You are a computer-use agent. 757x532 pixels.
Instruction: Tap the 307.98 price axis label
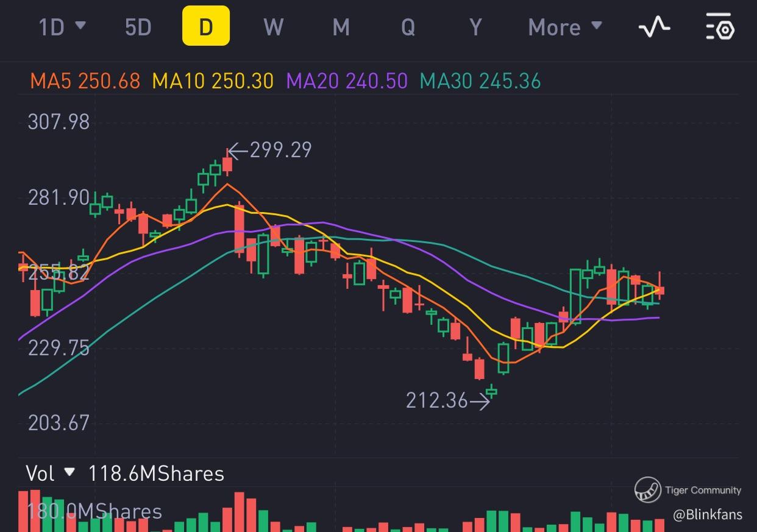pos(59,122)
